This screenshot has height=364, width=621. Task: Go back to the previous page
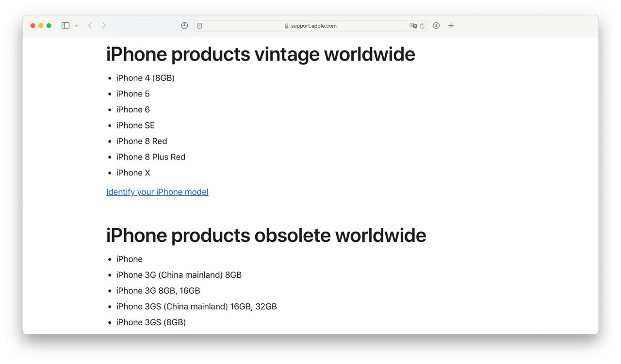tap(90, 26)
